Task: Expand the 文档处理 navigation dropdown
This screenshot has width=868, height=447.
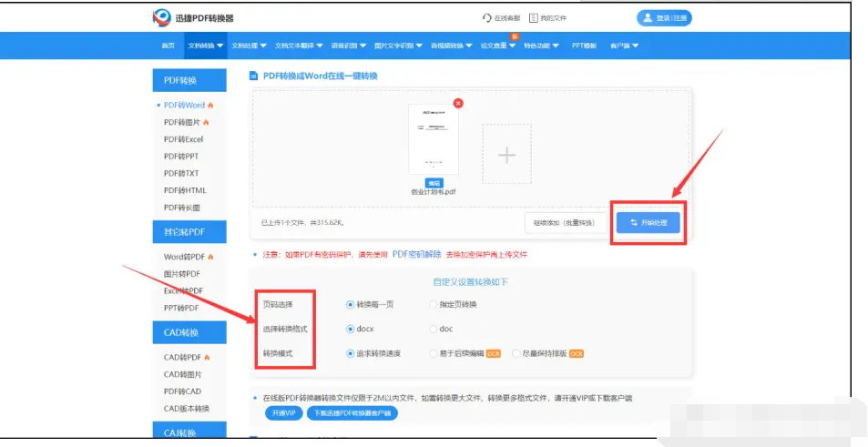Action: (249, 46)
